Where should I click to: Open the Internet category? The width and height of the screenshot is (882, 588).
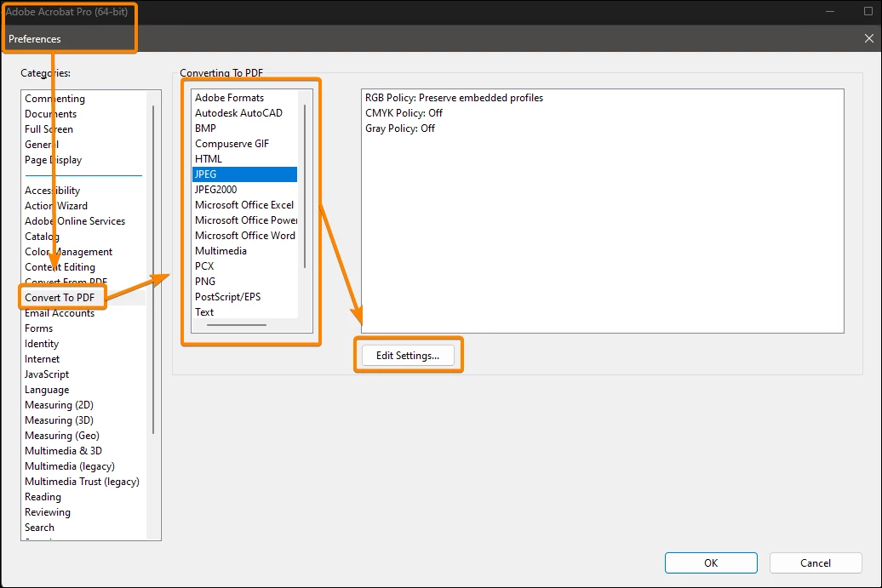pos(42,358)
